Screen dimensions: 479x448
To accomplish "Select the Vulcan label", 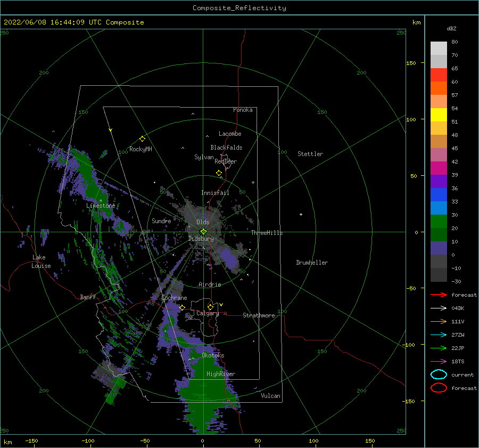I will point(271,396).
